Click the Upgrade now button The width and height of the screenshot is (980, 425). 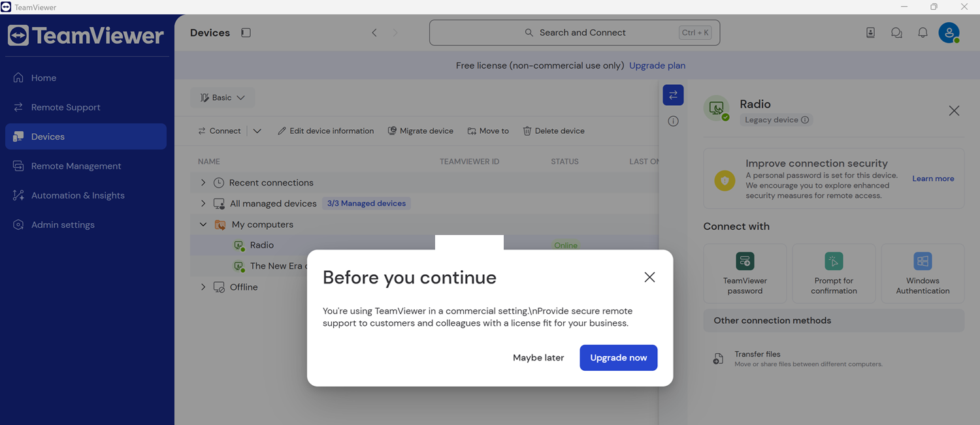click(619, 358)
